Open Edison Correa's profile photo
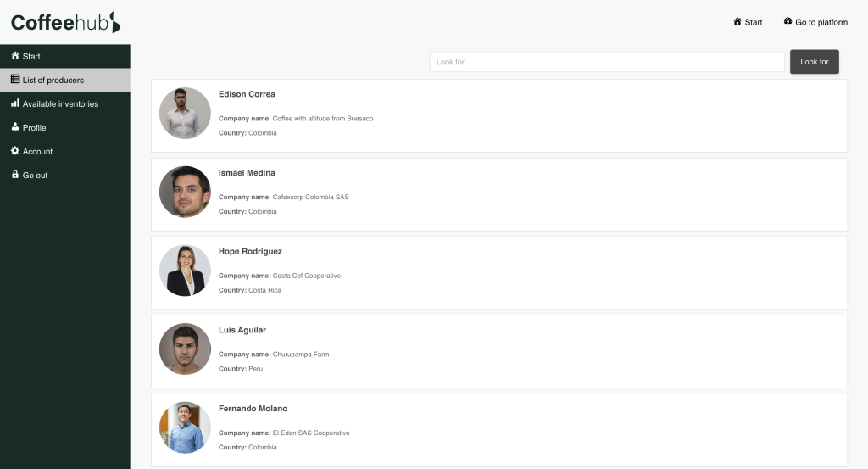 coord(185,113)
